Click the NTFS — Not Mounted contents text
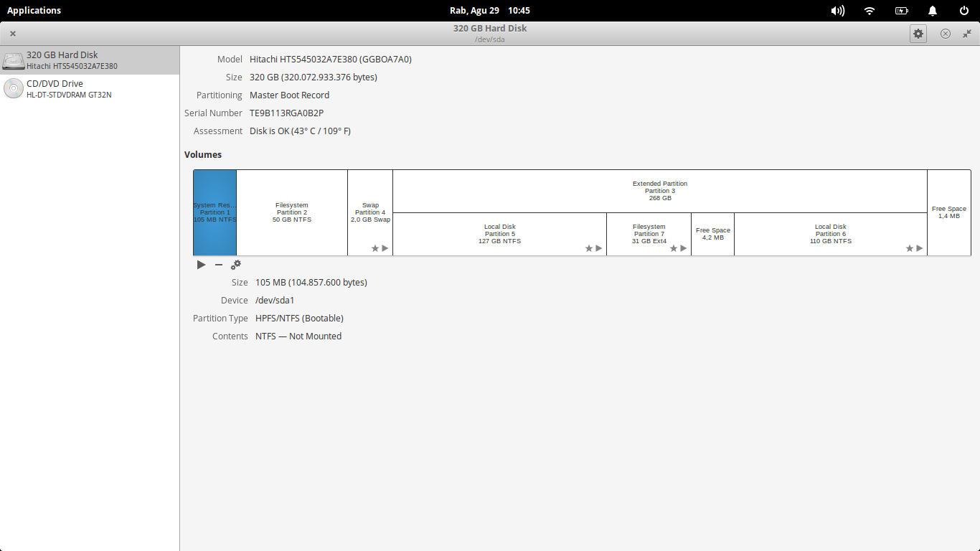This screenshot has height=551, width=980. coord(298,336)
